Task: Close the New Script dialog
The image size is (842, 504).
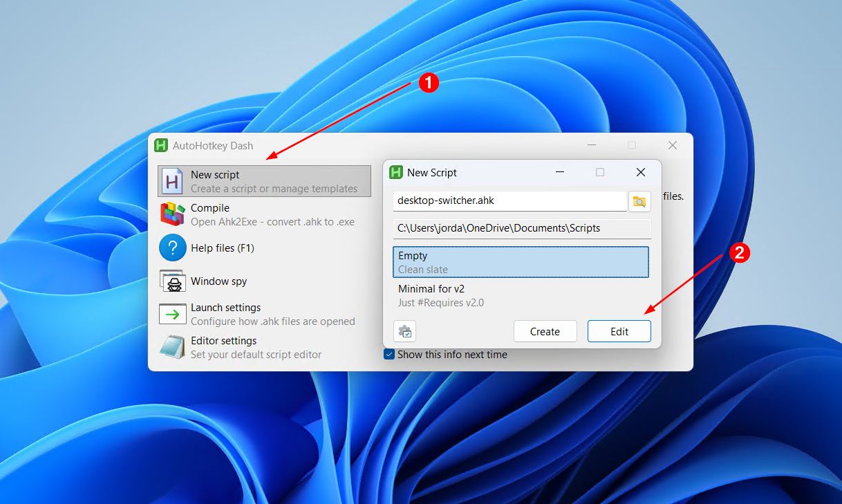Action: click(x=641, y=172)
